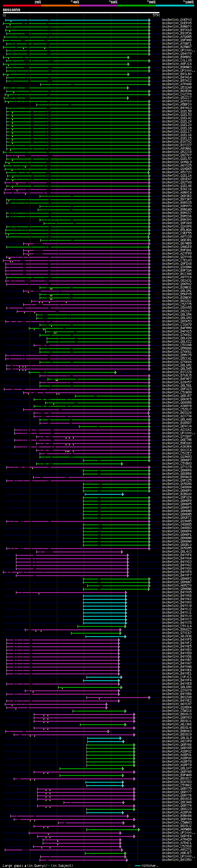
Task: Click the white query length bar
Action: pos(81,13)
